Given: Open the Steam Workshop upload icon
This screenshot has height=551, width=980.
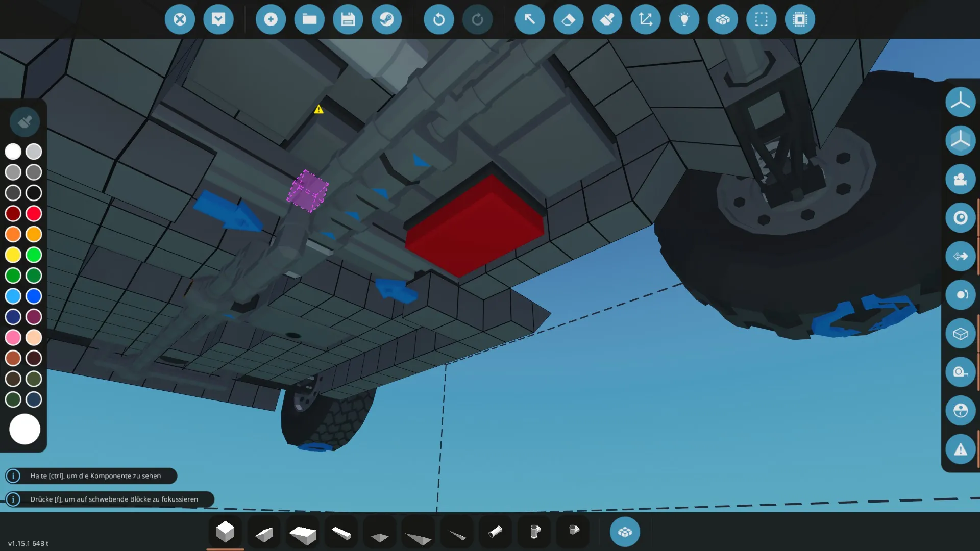Looking at the screenshot, I should tap(386, 19).
